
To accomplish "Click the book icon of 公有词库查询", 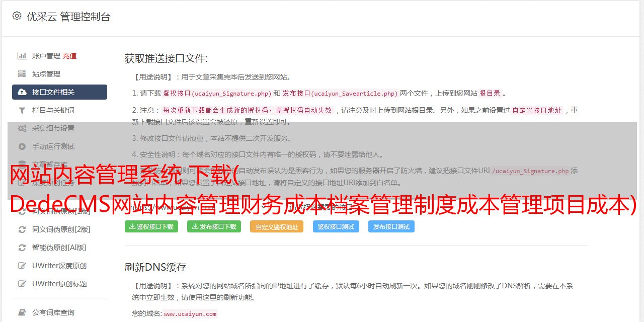I will click(x=22, y=312).
